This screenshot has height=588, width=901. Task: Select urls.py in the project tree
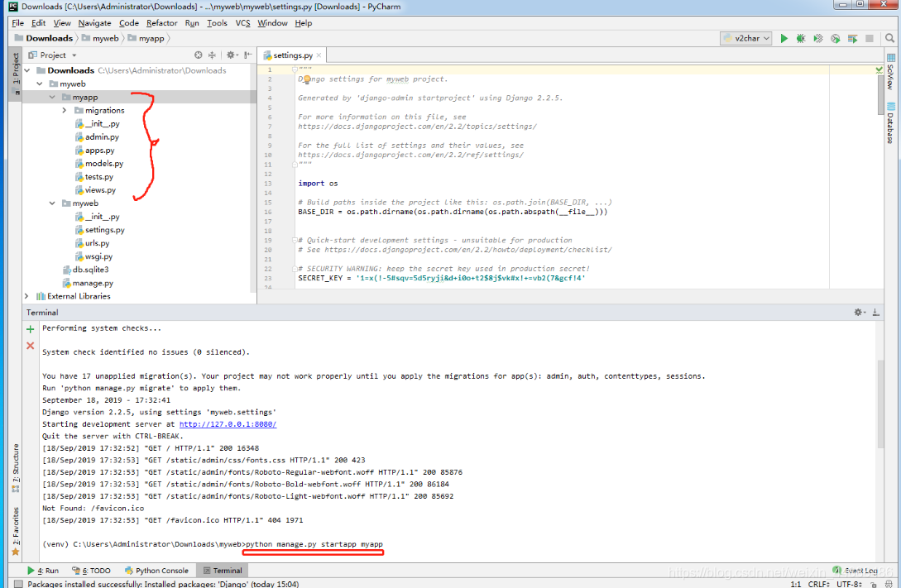(x=92, y=243)
